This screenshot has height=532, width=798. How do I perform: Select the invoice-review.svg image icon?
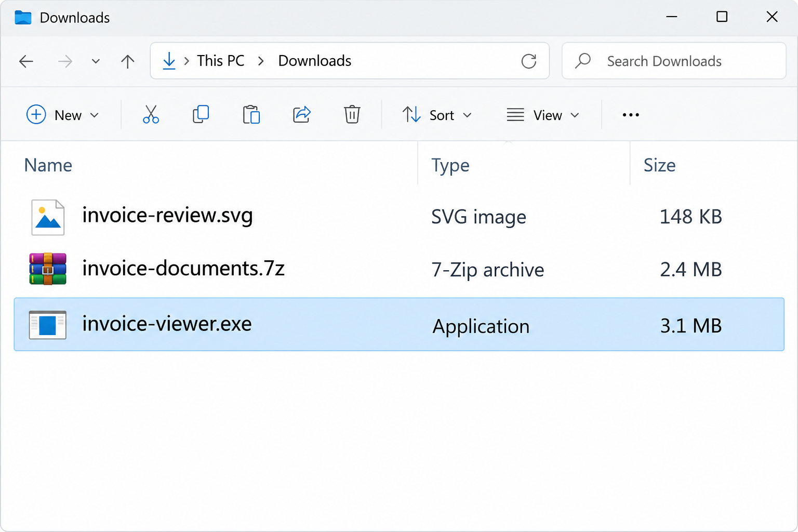click(x=48, y=217)
